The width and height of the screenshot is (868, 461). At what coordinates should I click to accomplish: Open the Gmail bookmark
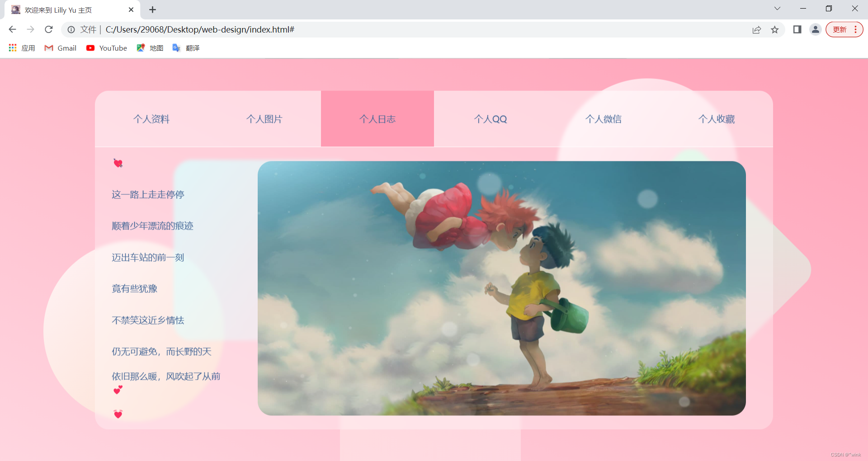point(61,48)
